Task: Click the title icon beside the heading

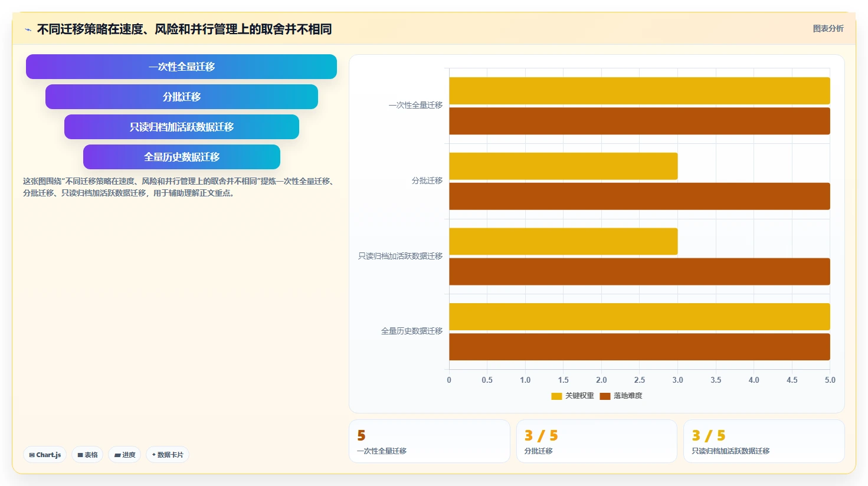Action: [28, 29]
